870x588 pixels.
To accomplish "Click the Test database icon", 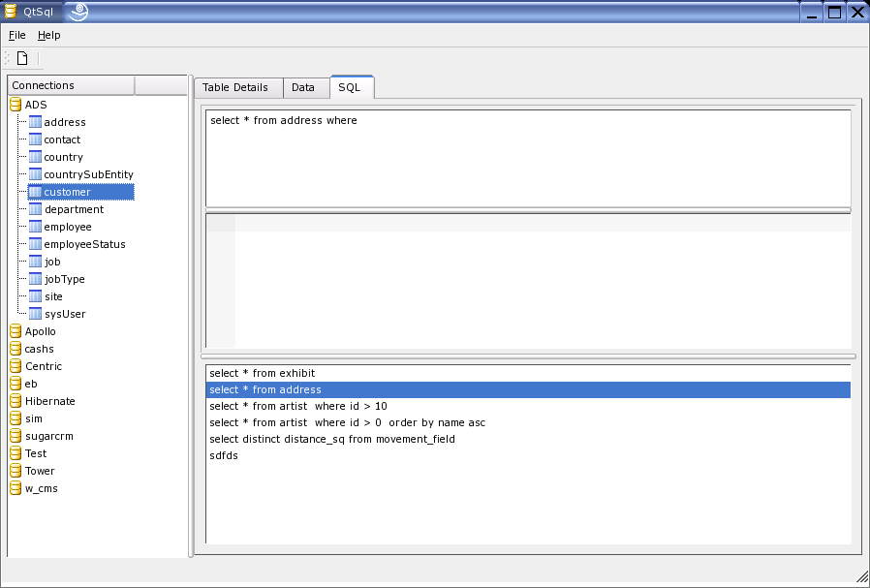I will coord(16,453).
